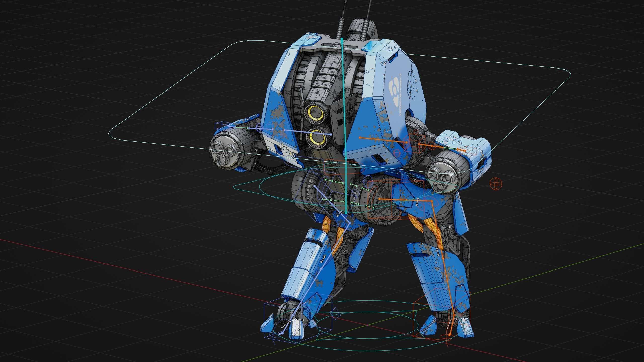644x362 pixels.
Task: Select the orange horizontal hip bone
Action: tap(406, 200)
